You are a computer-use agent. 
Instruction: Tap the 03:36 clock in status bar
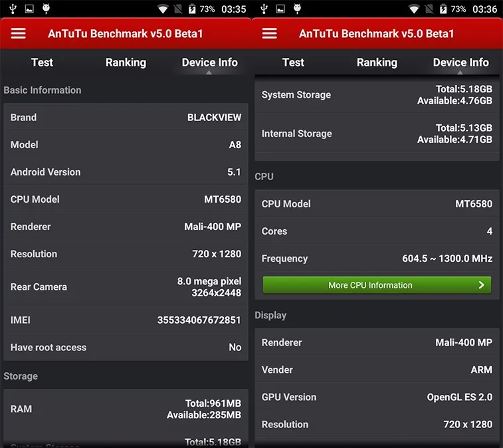(484, 9)
